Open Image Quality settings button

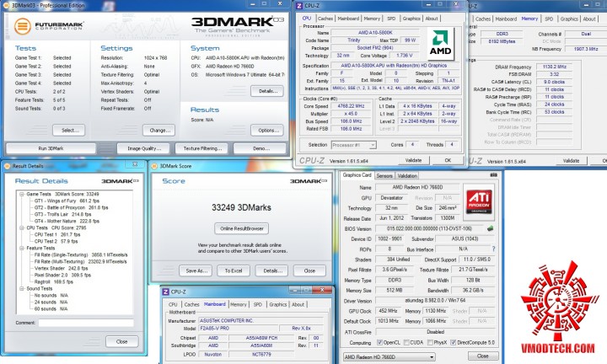pyautogui.click(x=143, y=148)
